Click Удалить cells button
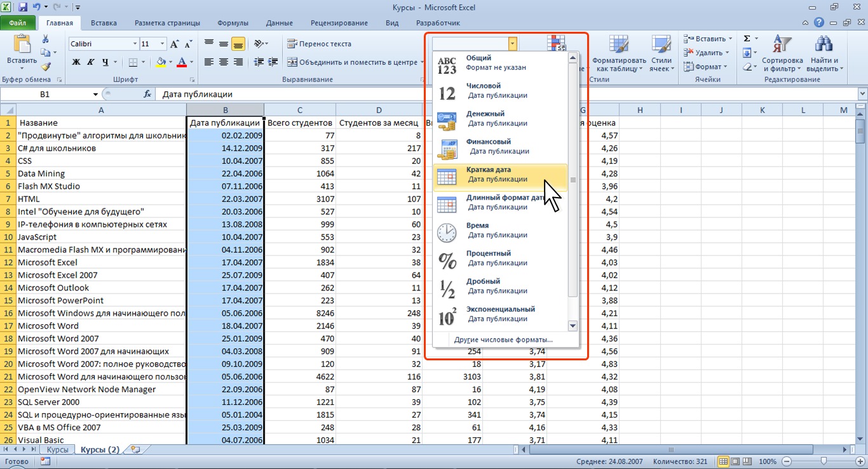 point(706,53)
